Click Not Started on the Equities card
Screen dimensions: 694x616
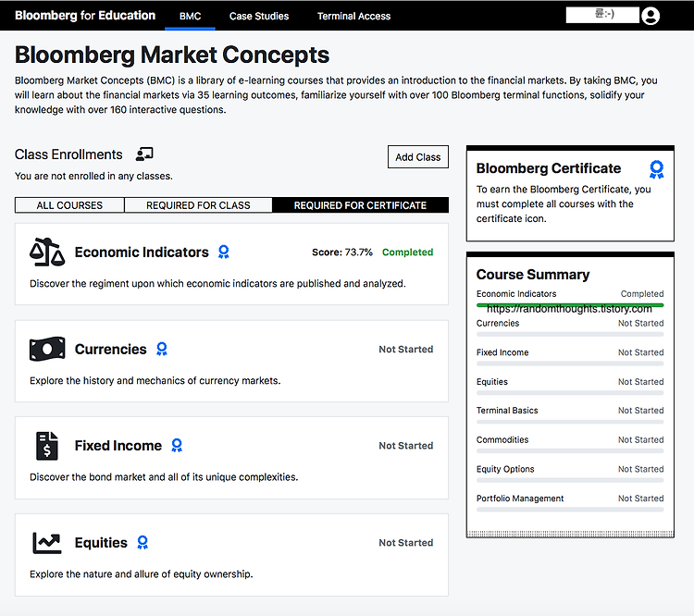click(x=406, y=543)
